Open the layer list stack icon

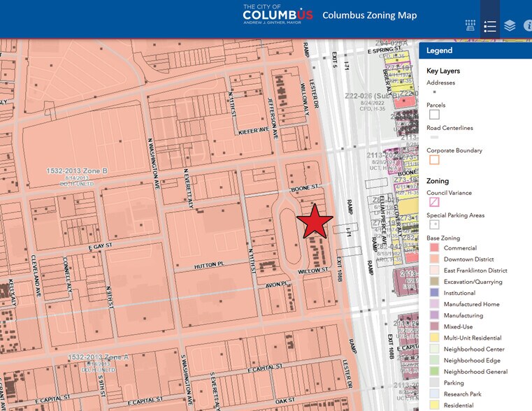coord(510,26)
